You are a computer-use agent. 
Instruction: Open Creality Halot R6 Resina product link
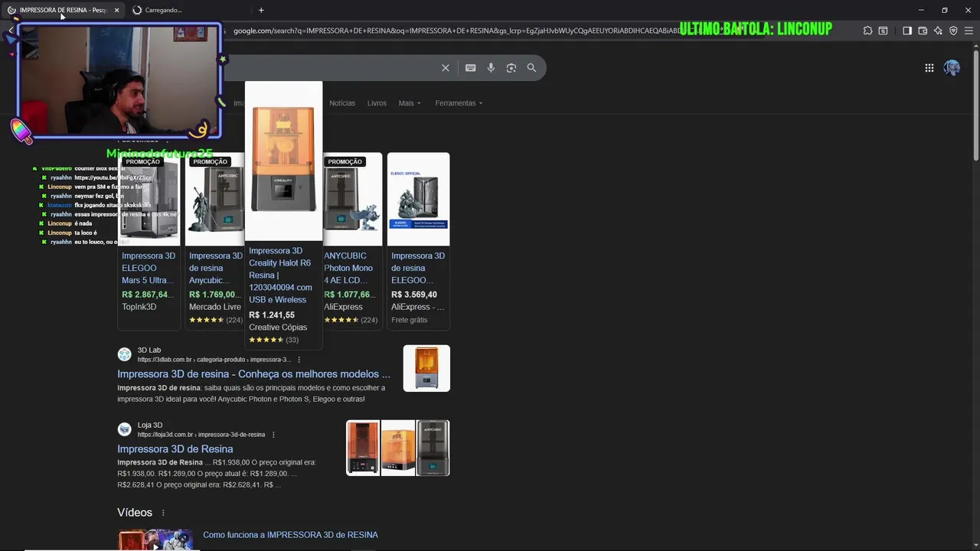click(x=280, y=275)
